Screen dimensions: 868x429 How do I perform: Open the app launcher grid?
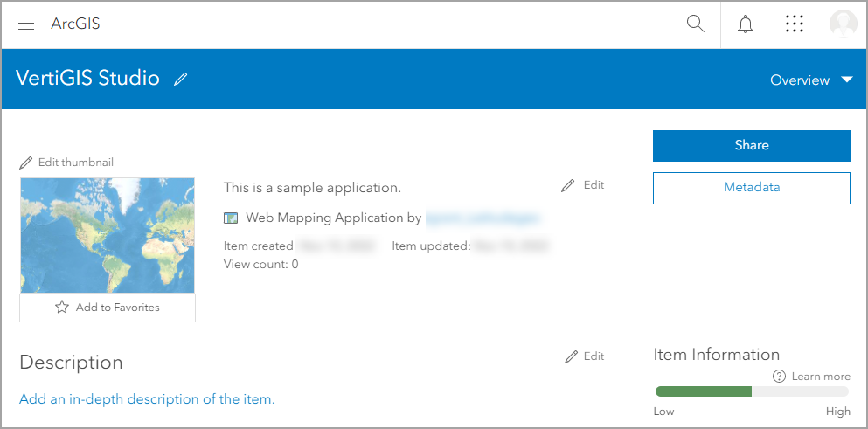click(x=795, y=24)
